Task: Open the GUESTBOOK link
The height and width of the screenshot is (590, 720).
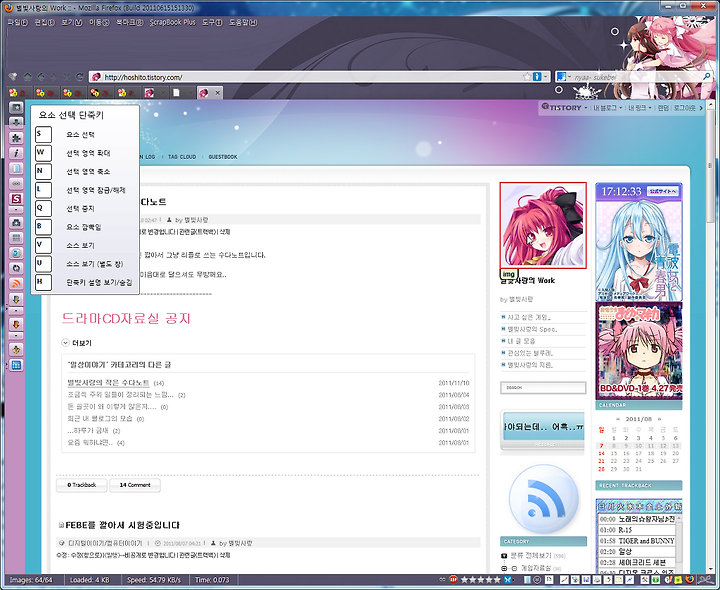Action: tap(223, 157)
